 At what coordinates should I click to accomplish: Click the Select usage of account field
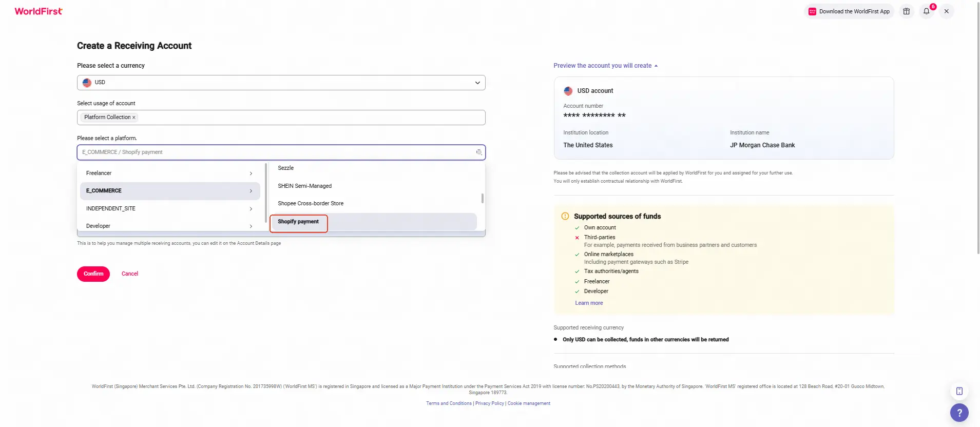tap(281, 118)
